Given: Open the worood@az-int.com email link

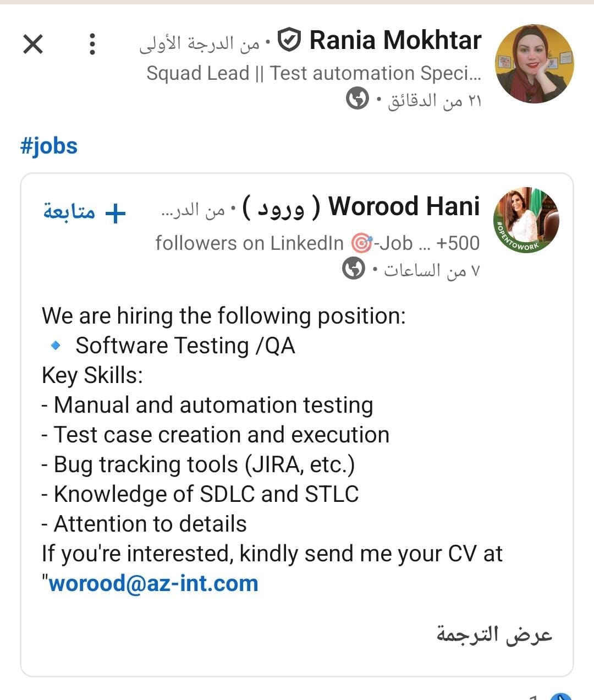Looking at the screenshot, I should (x=153, y=583).
